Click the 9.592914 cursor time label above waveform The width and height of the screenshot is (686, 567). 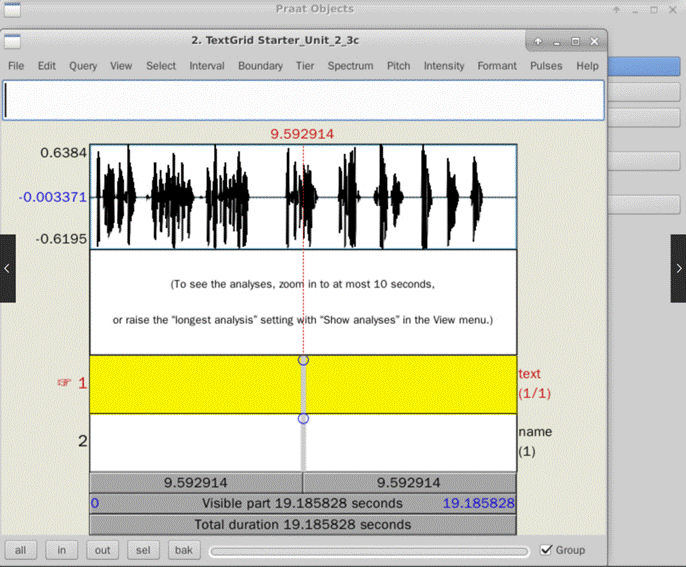pos(302,134)
